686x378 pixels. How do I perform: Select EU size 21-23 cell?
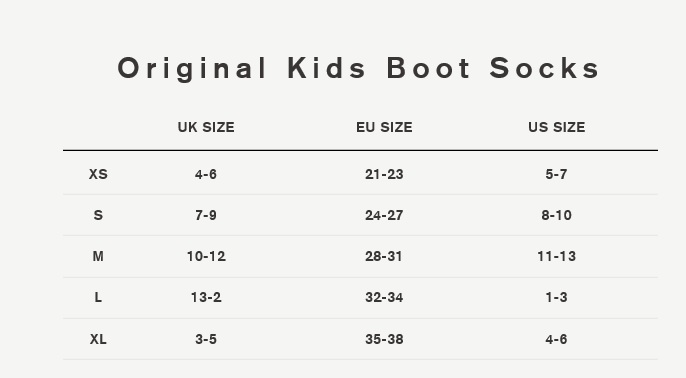coord(384,174)
